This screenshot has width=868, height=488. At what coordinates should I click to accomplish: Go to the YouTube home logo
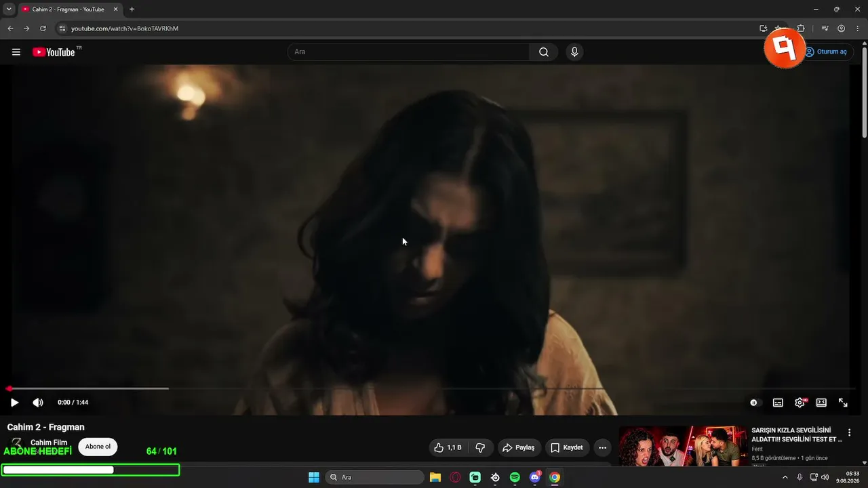[x=54, y=52]
